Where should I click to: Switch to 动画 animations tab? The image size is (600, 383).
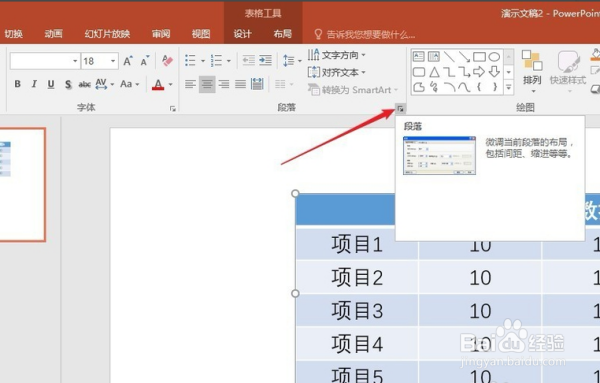[x=54, y=34]
